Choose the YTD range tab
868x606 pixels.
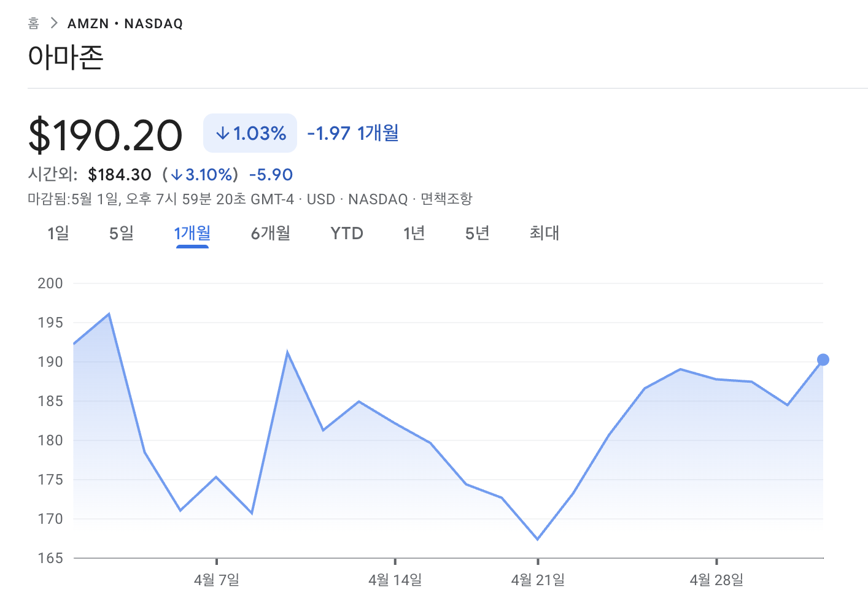[347, 233]
